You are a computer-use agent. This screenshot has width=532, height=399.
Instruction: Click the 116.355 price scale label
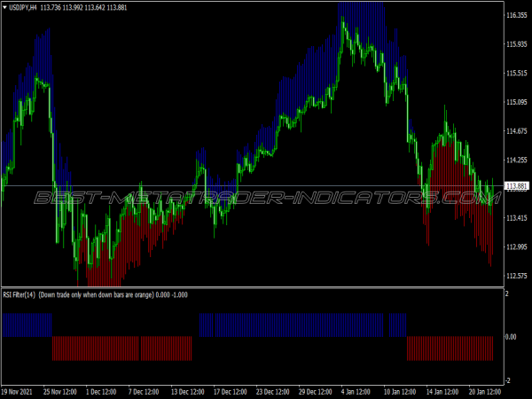[516, 15]
